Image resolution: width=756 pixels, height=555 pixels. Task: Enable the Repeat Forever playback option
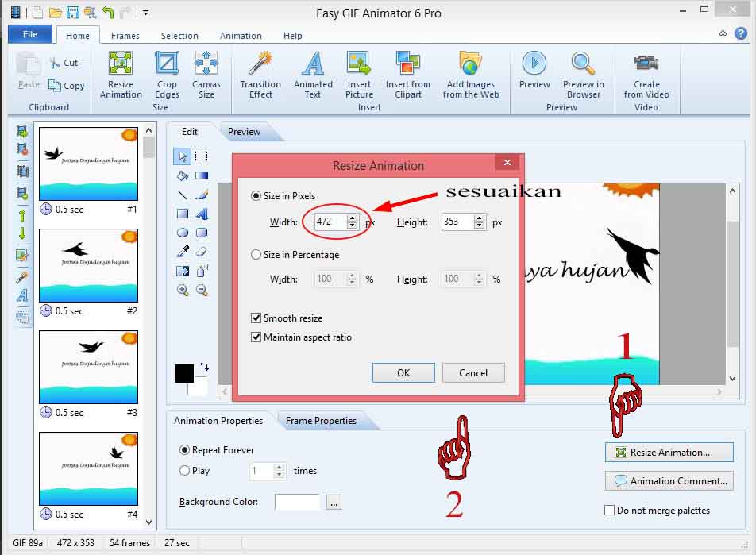click(184, 449)
